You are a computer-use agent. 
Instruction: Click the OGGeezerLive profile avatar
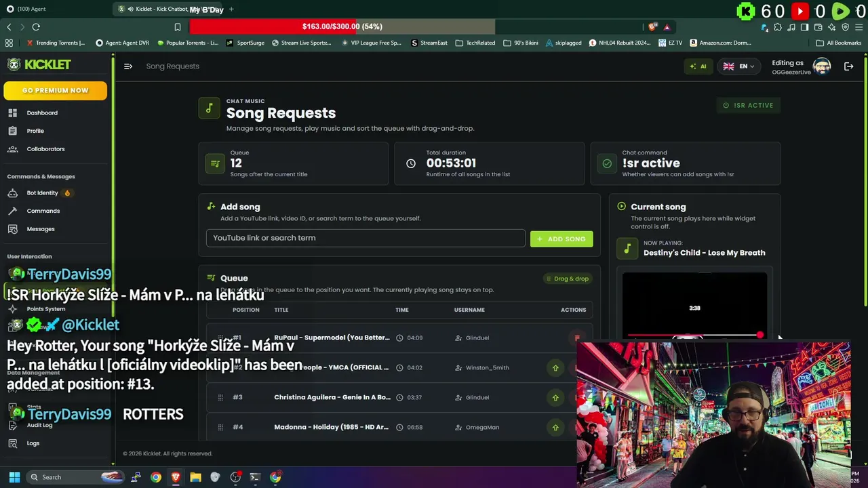(x=822, y=66)
